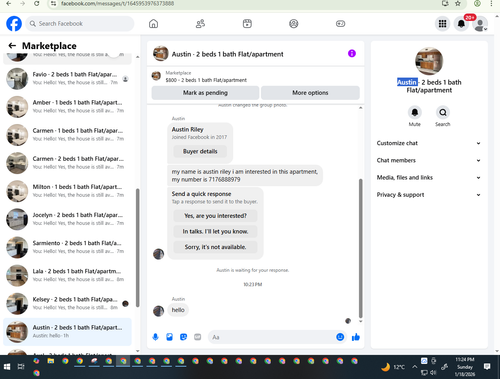The height and width of the screenshot is (379, 500).
Task: Attach a file with the photo icon
Action: click(x=169, y=337)
